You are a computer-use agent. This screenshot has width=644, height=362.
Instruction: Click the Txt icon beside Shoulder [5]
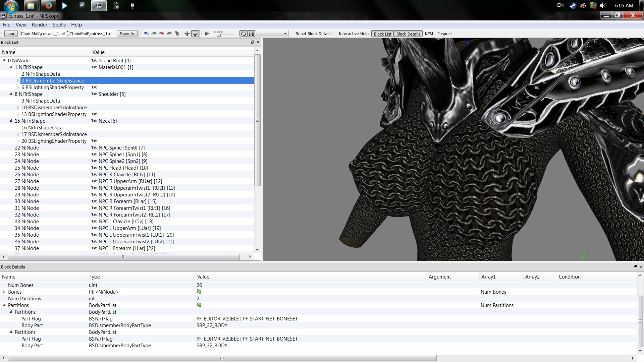94,94
